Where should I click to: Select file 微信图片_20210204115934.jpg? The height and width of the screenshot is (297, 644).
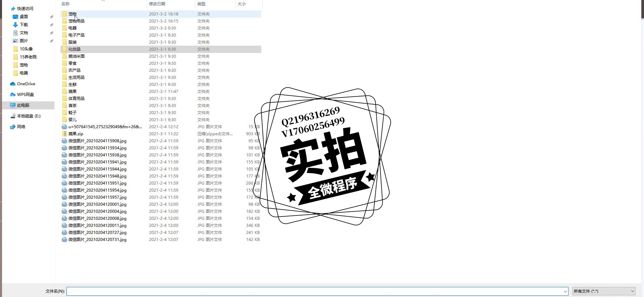coord(161,148)
